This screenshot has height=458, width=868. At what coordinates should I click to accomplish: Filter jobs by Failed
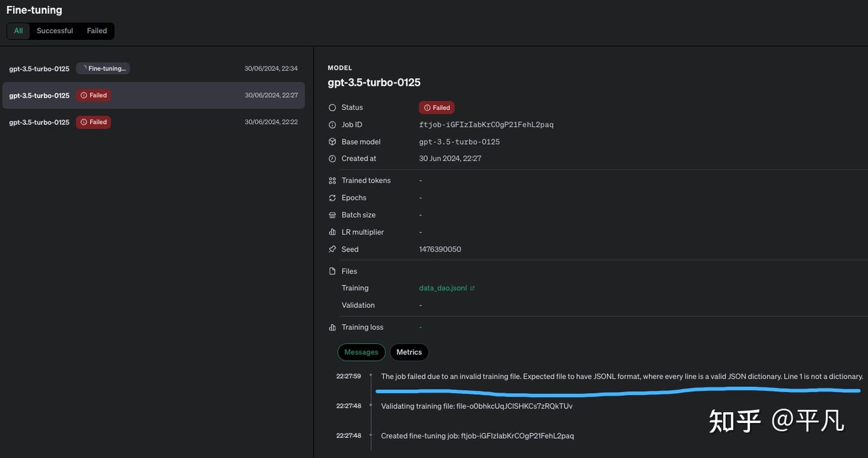96,31
